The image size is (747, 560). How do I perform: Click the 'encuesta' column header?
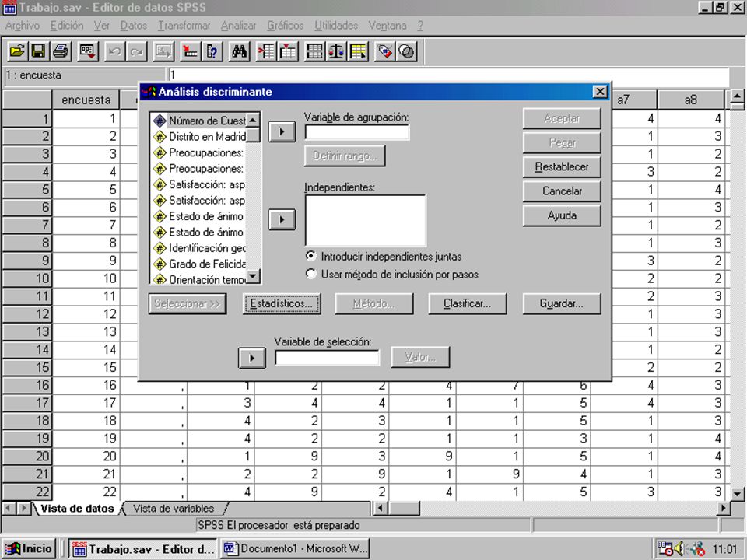point(86,100)
